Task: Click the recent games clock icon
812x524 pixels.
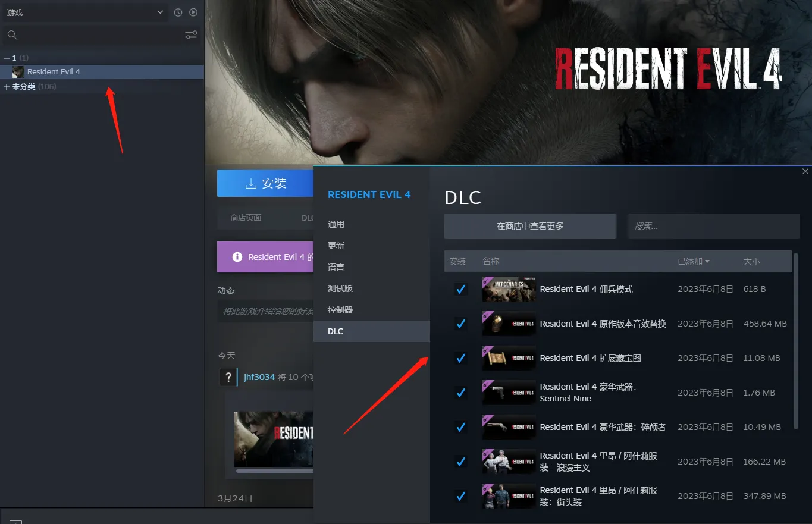Action: coord(178,12)
